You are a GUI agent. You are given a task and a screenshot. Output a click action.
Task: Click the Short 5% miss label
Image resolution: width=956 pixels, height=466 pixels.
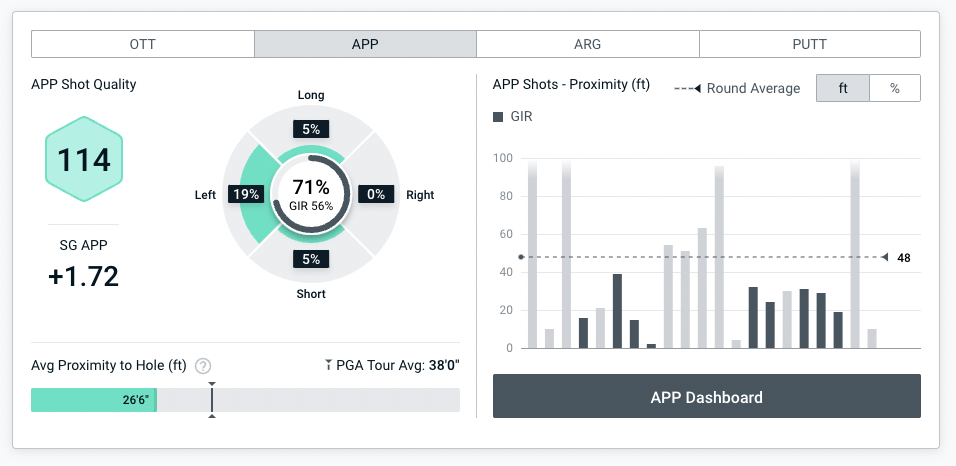[x=311, y=259]
